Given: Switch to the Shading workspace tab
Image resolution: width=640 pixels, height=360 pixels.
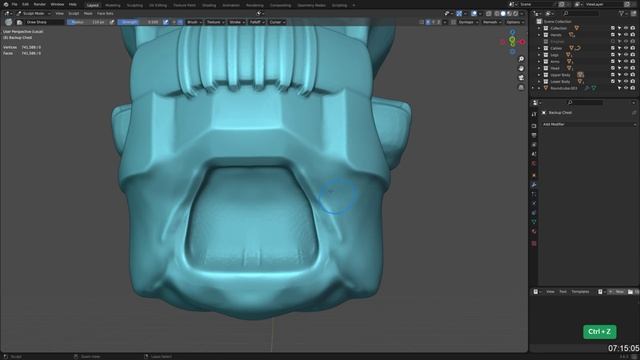Looking at the screenshot, I should 209,5.
